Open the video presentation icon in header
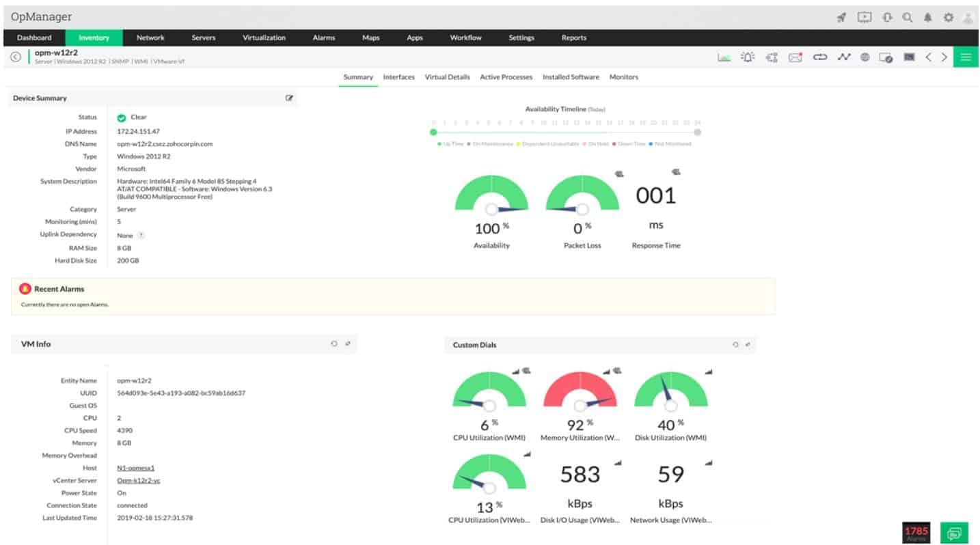The image size is (980, 545). [x=865, y=18]
